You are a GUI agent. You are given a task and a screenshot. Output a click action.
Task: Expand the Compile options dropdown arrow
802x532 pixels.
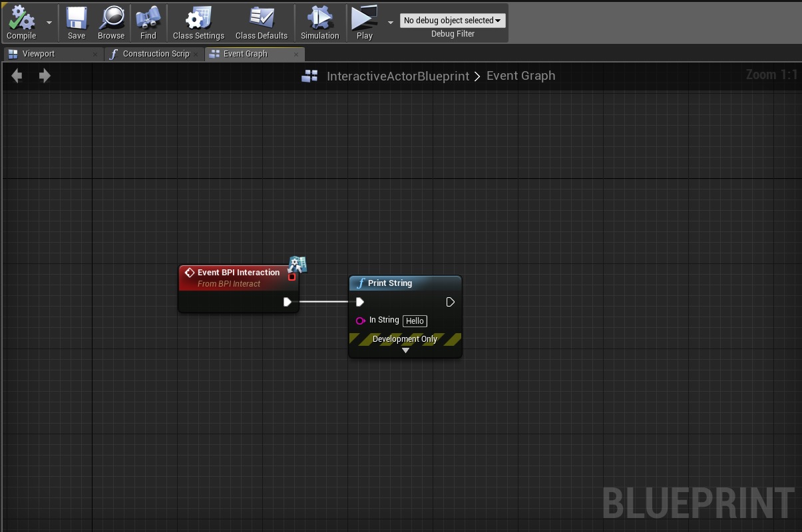point(49,22)
